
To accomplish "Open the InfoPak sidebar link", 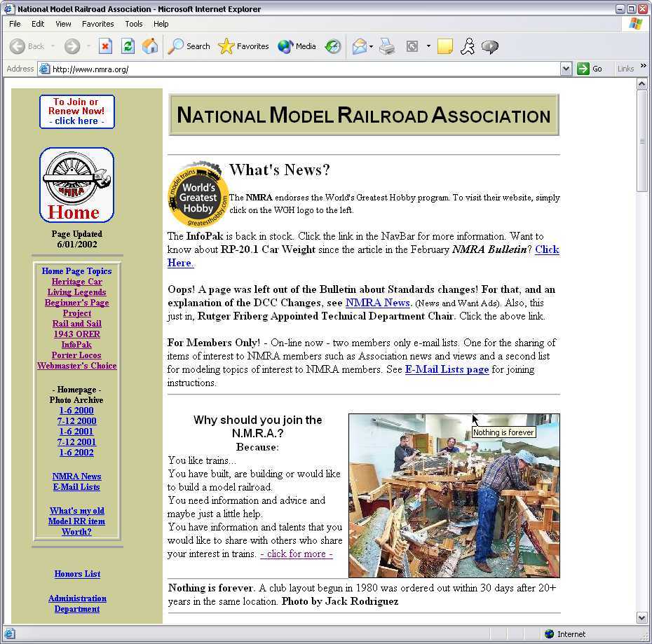I will pos(77,345).
